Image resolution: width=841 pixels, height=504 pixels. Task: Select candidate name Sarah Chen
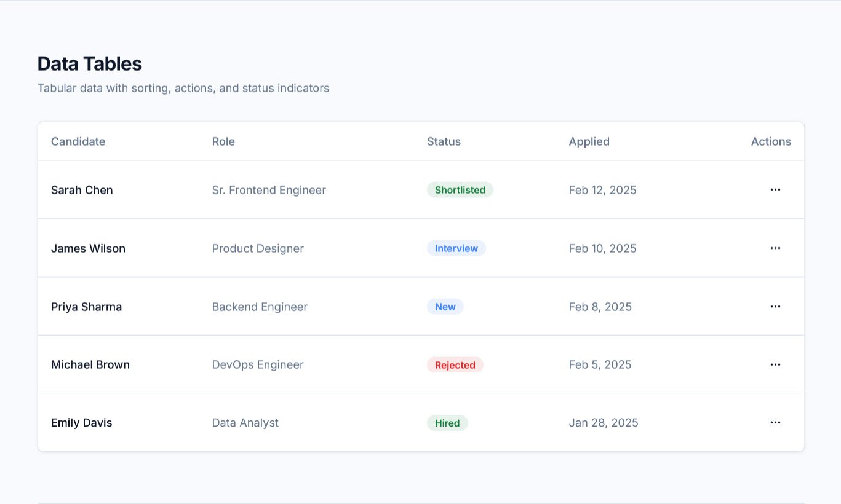[82, 190]
